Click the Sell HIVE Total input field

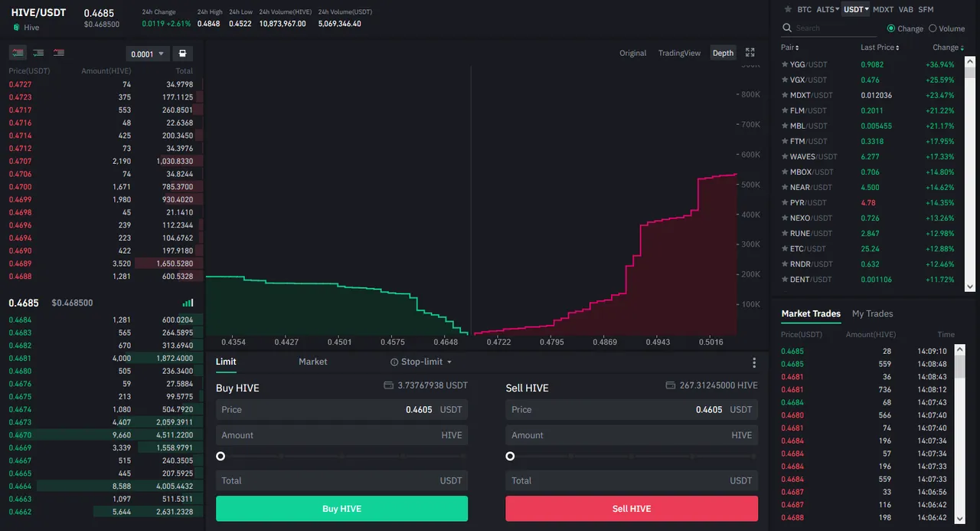click(632, 480)
